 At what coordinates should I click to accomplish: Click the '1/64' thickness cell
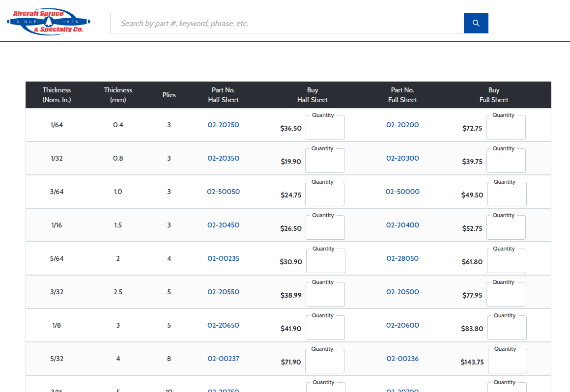point(57,125)
